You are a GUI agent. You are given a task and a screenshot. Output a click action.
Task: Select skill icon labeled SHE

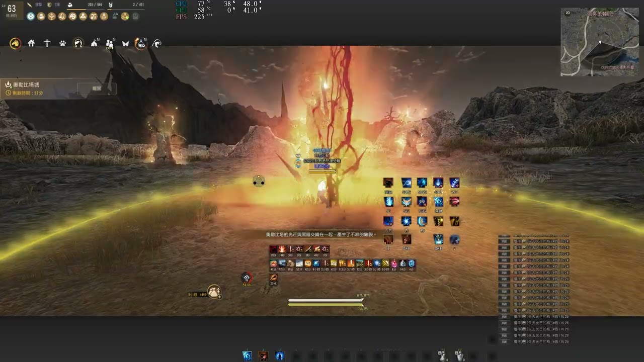[x=438, y=239]
